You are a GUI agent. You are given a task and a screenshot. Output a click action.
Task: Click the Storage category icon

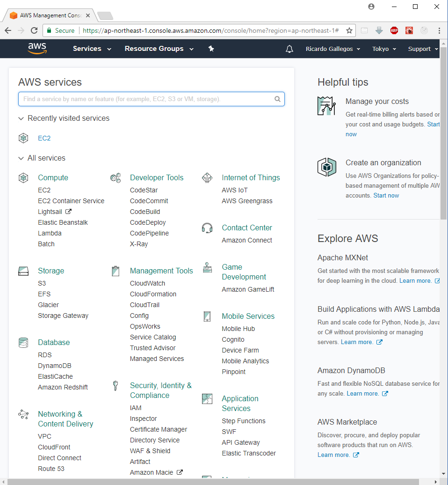click(23, 271)
